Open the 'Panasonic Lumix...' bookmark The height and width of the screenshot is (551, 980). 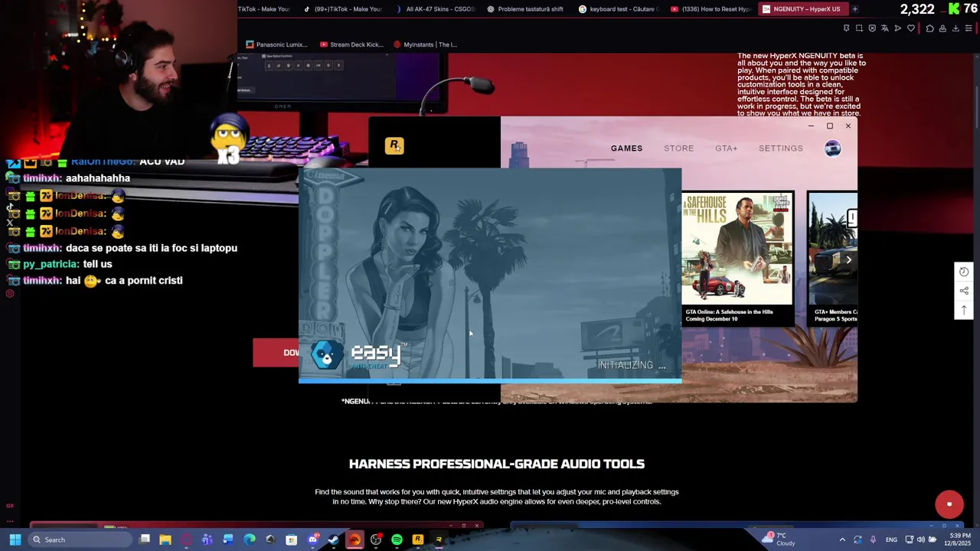tap(276, 44)
